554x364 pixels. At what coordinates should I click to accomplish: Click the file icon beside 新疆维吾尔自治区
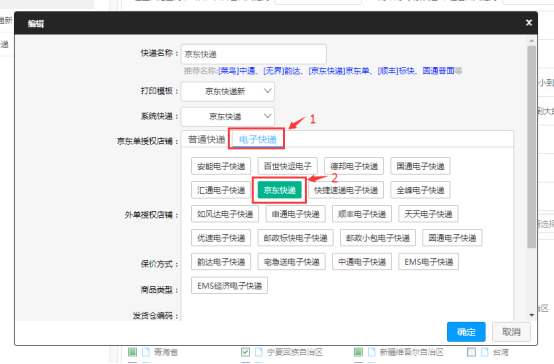(372, 352)
